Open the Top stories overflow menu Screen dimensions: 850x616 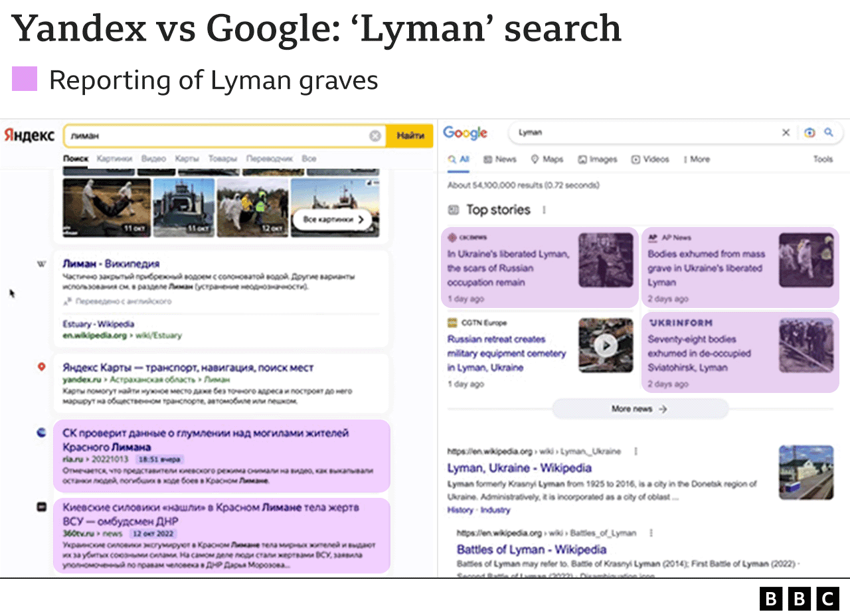point(544,210)
